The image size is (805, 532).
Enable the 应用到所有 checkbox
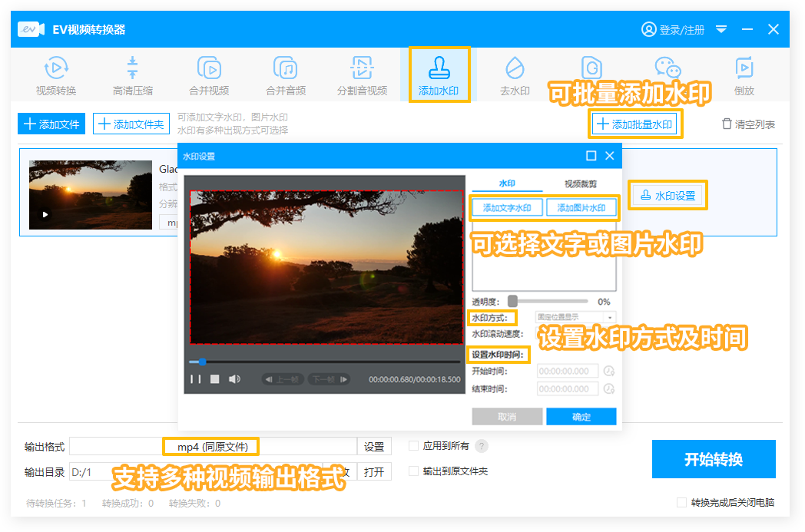[x=414, y=446]
